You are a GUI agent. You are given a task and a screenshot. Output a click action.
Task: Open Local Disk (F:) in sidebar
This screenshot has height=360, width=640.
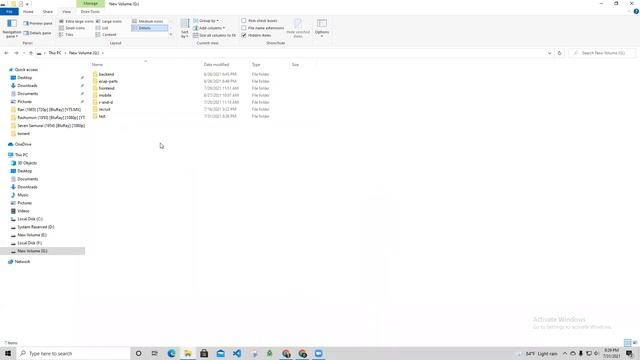29,243
